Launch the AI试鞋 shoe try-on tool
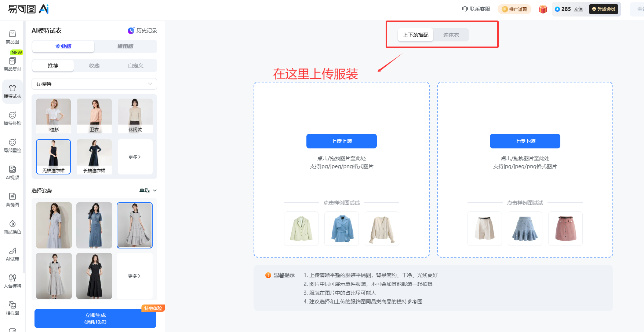The image size is (644, 332). click(x=12, y=254)
